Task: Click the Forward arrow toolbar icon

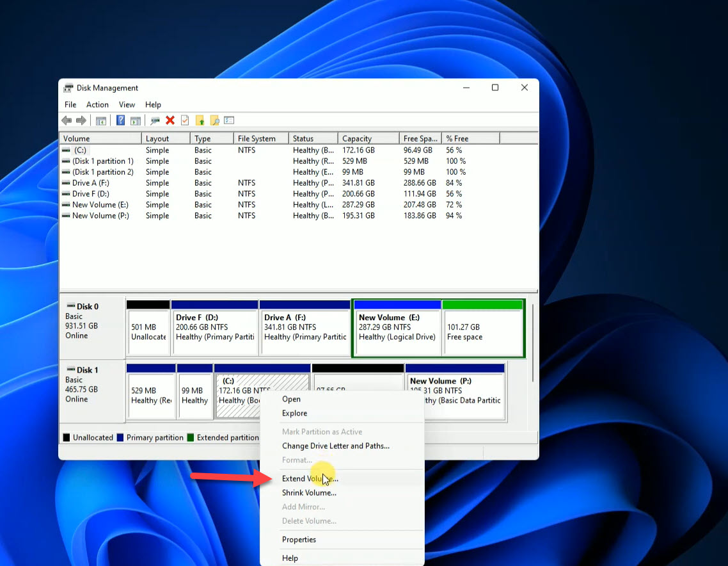Action: (x=81, y=120)
